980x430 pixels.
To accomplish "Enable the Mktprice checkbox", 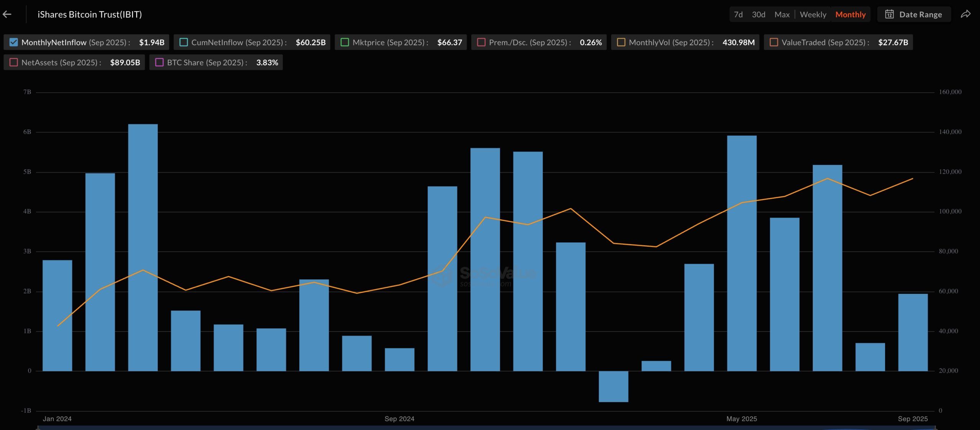I will (345, 42).
